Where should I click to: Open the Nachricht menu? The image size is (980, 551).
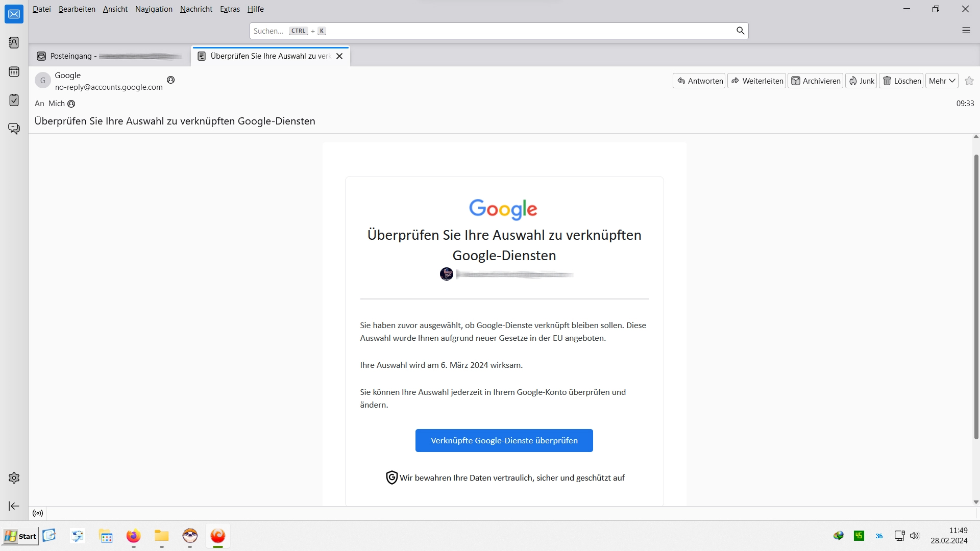point(196,9)
